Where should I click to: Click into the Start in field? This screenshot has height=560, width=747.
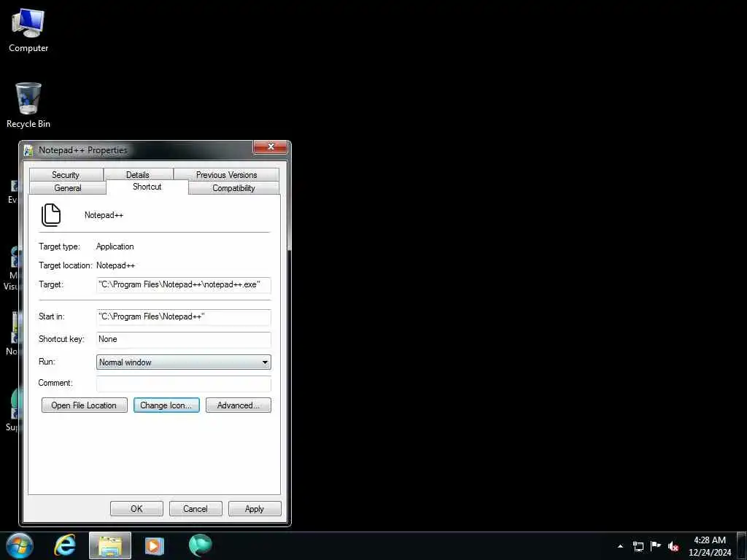click(183, 316)
